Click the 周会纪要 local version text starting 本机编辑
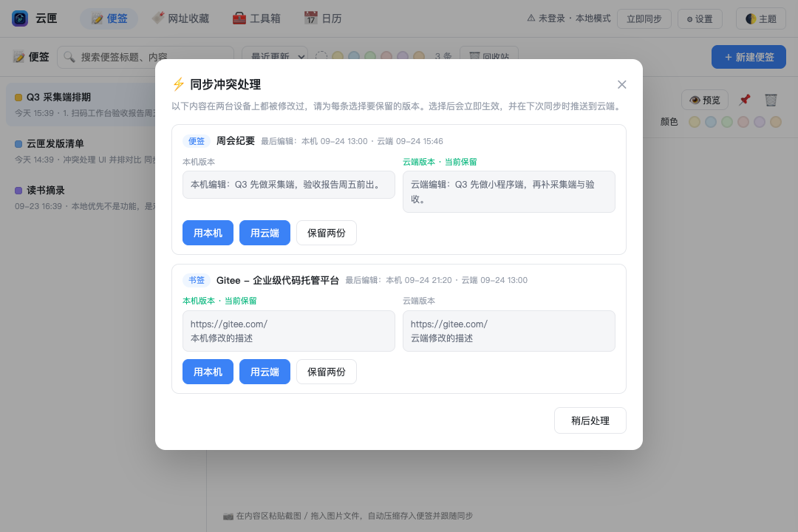Image resolution: width=798 pixels, height=532 pixels. click(289, 185)
